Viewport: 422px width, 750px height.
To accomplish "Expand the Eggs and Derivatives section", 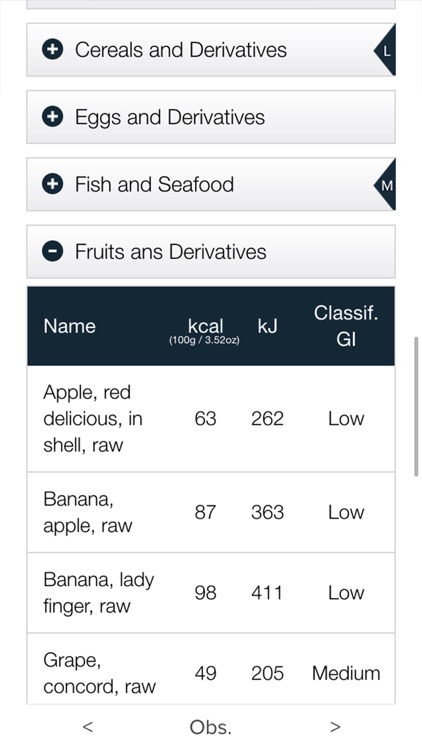I will point(211,117).
